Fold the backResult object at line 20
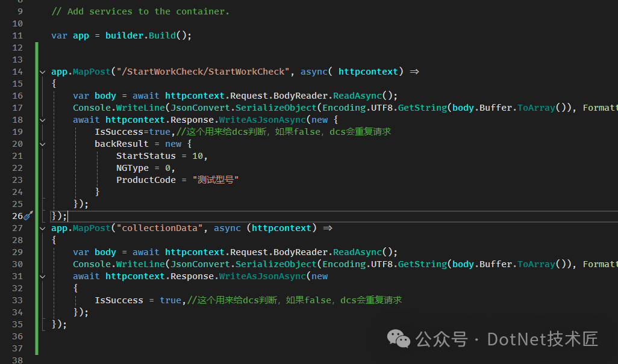The image size is (618, 364). click(43, 144)
